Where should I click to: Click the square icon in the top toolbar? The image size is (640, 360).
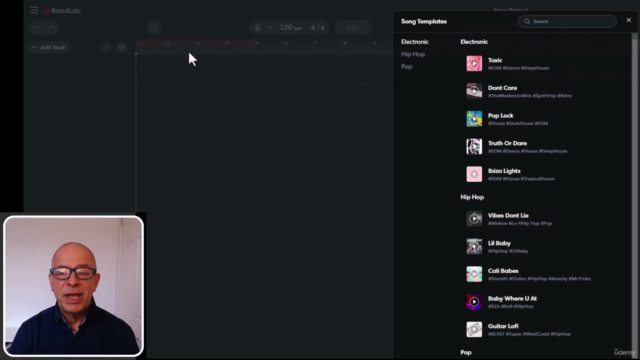154,27
